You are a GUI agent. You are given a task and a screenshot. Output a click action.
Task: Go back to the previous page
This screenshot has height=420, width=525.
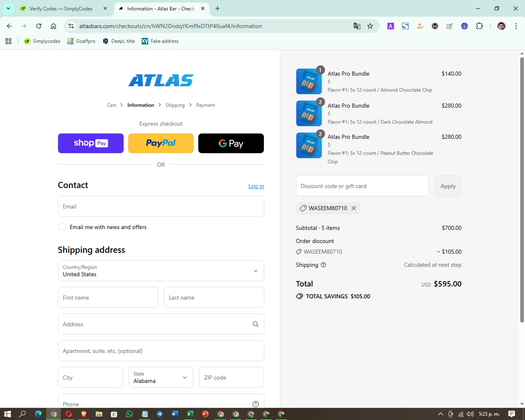[x=9, y=26]
